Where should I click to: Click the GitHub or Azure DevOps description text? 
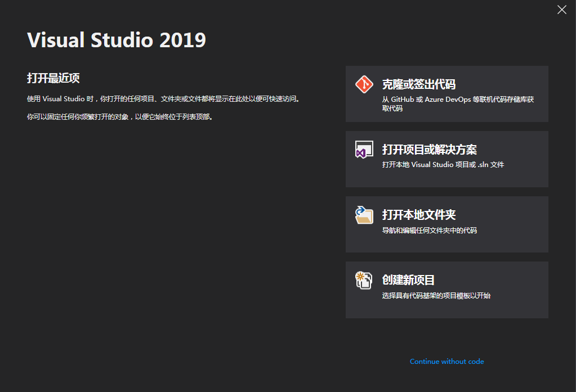tap(458, 104)
